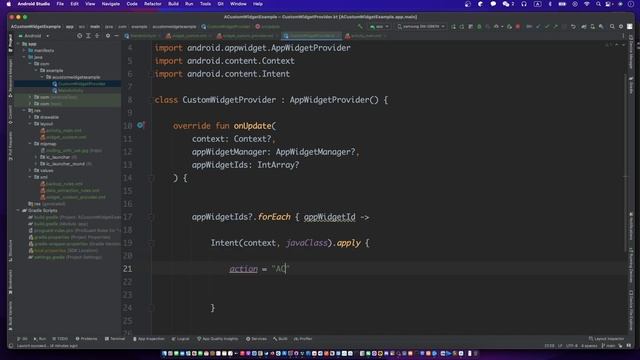Click the red Stop button in toolbar

tap(518, 27)
